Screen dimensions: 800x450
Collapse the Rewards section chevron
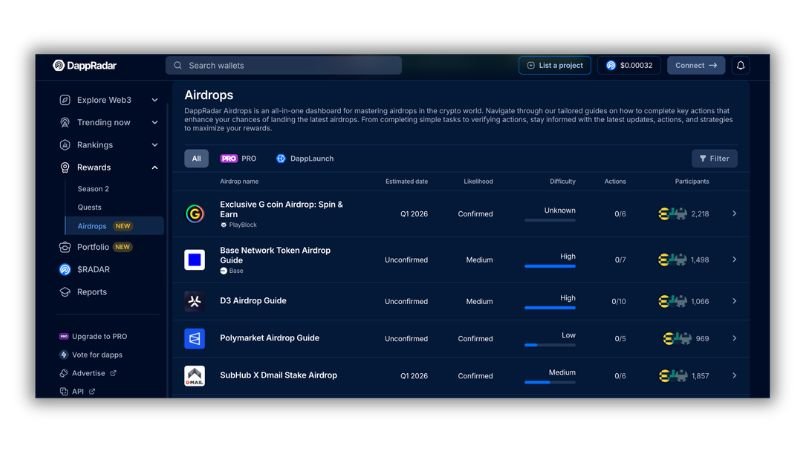pyautogui.click(x=155, y=167)
